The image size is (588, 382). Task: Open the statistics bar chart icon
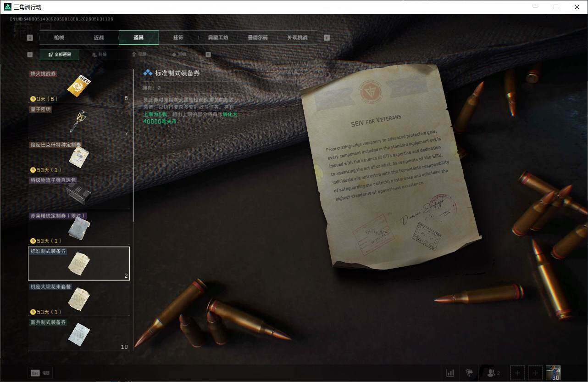(x=450, y=373)
